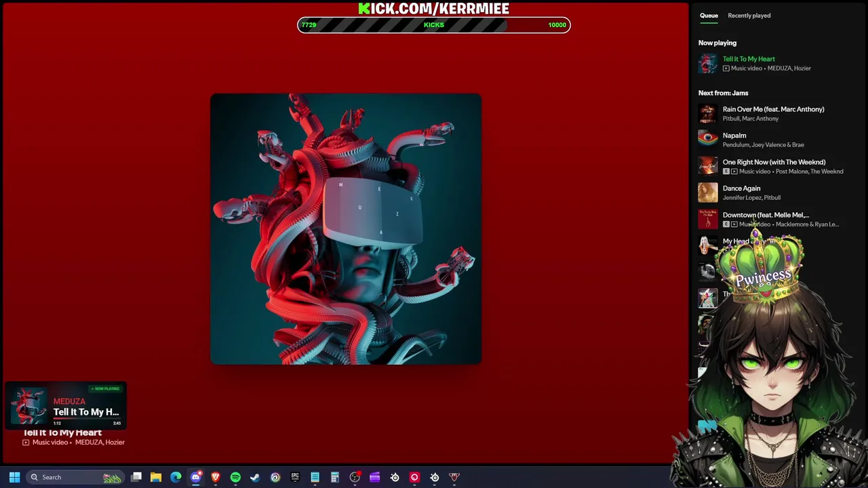Open Discord from the taskbar
This screenshot has width=868, height=488.
pyautogui.click(x=196, y=477)
